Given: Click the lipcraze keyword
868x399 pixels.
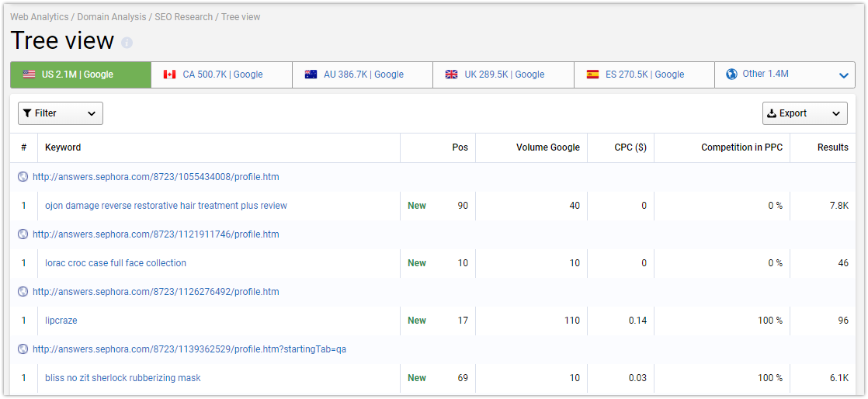Looking at the screenshot, I should (61, 321).
